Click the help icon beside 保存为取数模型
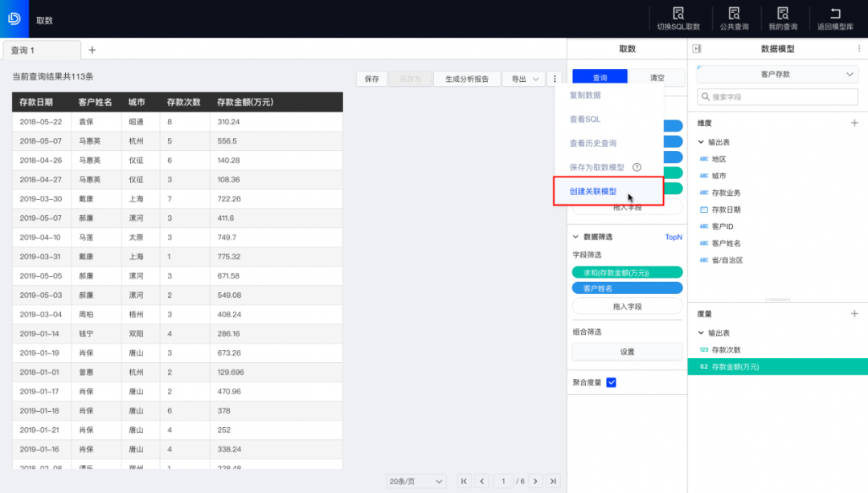 click(x=637, y=167)
